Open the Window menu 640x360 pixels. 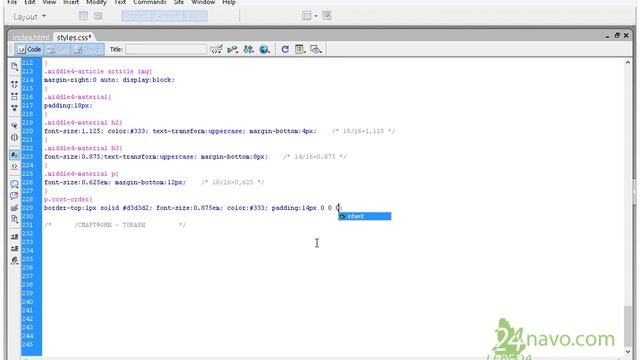203,2
